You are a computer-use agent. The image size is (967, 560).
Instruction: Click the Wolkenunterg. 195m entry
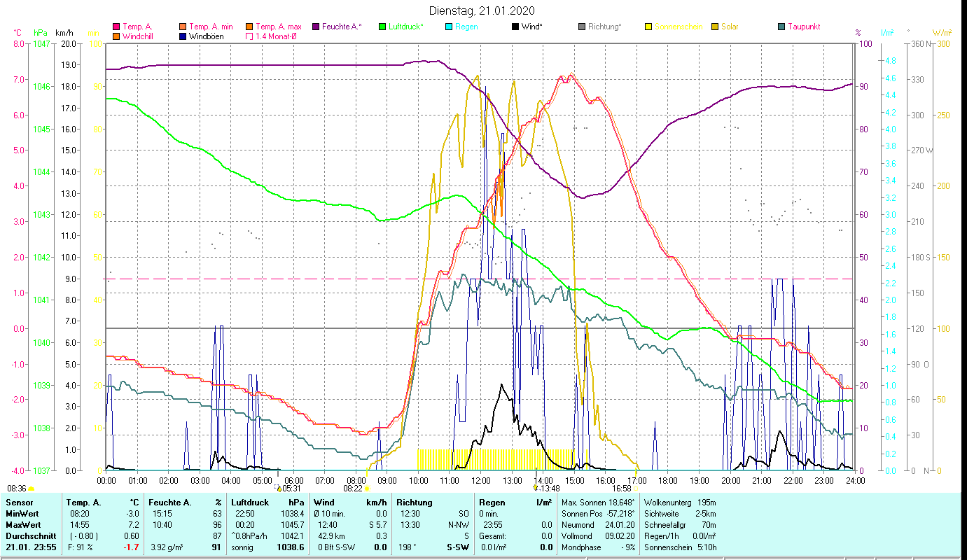680,503
